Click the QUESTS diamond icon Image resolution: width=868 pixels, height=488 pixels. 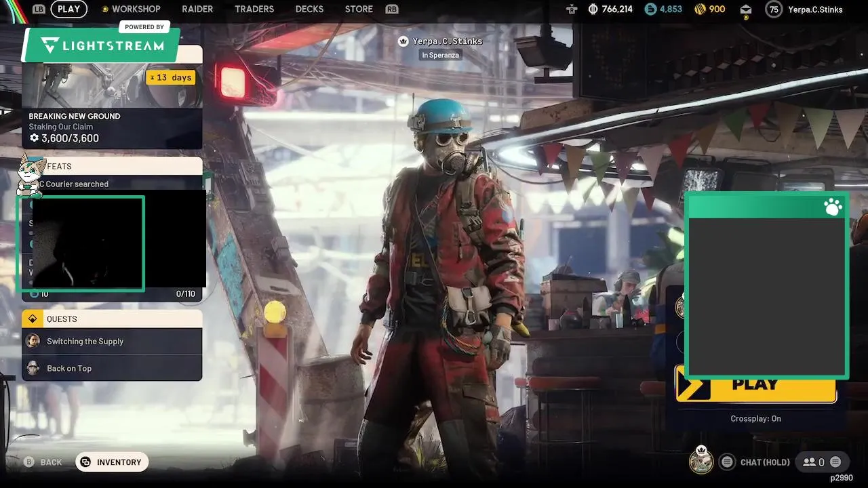pos(32,319)
